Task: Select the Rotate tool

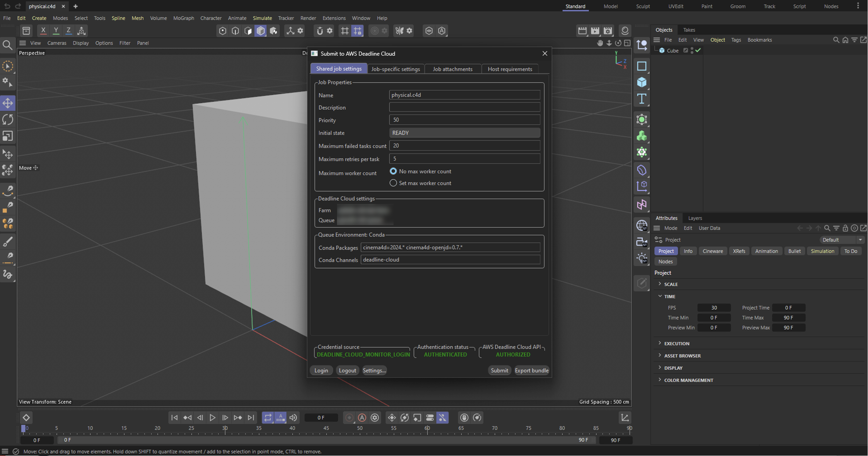Action: [8, 119]
